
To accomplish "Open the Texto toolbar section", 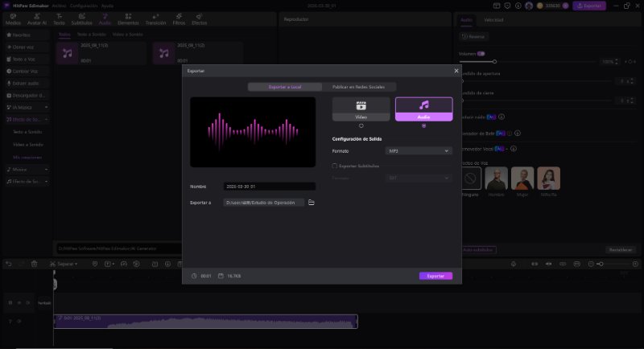I will pos(59,19).
